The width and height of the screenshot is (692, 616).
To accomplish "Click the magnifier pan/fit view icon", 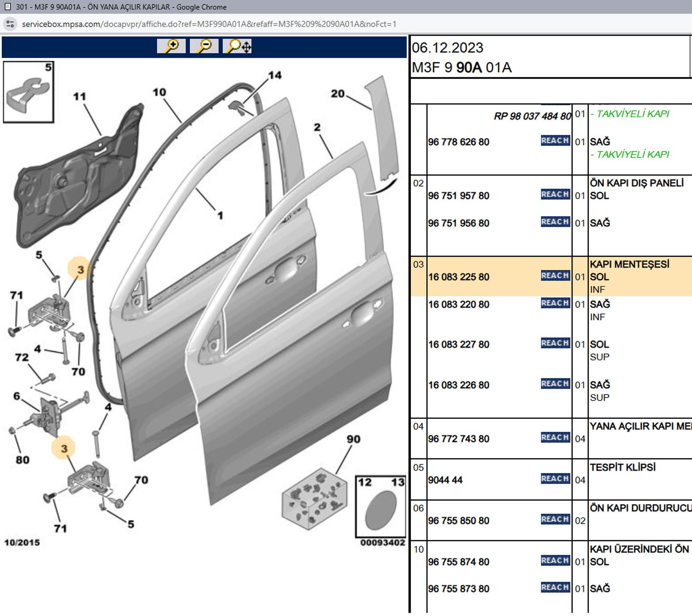I will pyautogui.click(x=237, y=46).
